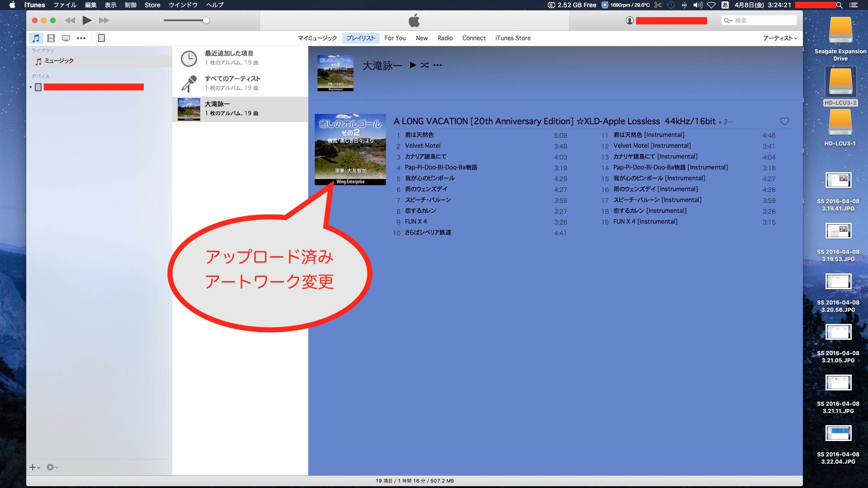Skip to next track with fast-forward button
868x488 pixels.
coord(104,20)
